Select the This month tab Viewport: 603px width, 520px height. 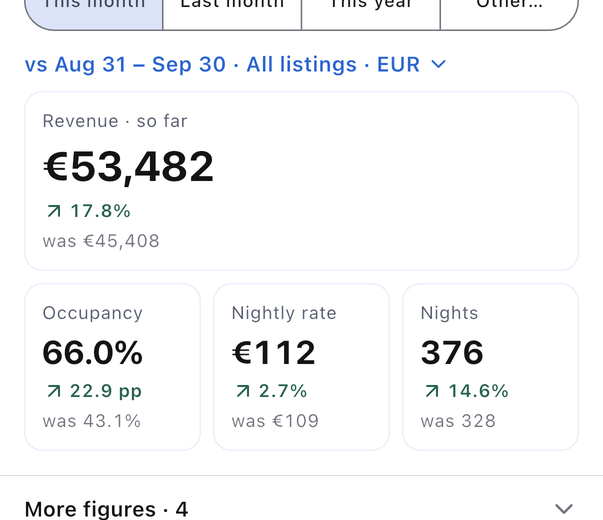[94, 12]
